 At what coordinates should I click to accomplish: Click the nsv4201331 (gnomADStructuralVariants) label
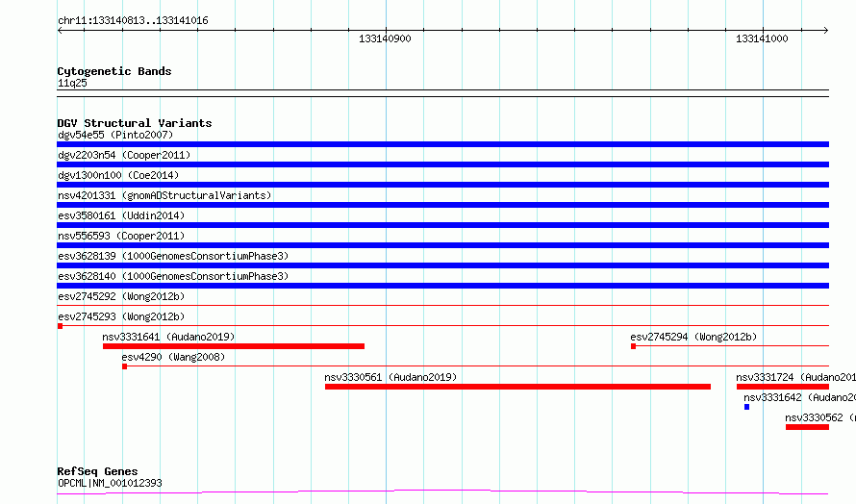coord(164,195)
